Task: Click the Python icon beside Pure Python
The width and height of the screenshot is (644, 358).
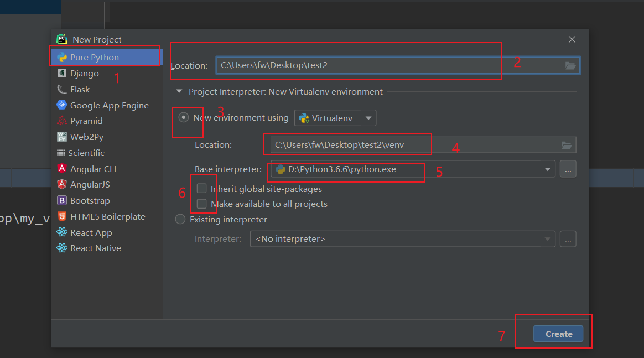Action: pyautogui.click(x=62, y=57)
